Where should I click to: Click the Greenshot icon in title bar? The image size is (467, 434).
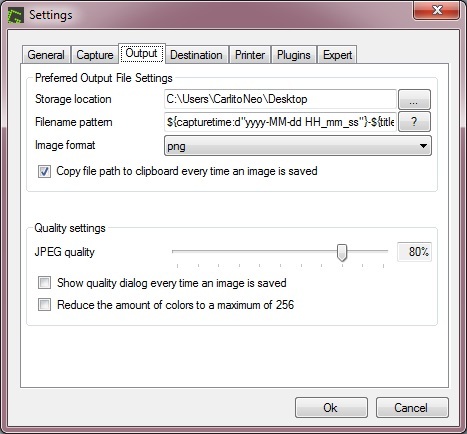pos(16,15)
